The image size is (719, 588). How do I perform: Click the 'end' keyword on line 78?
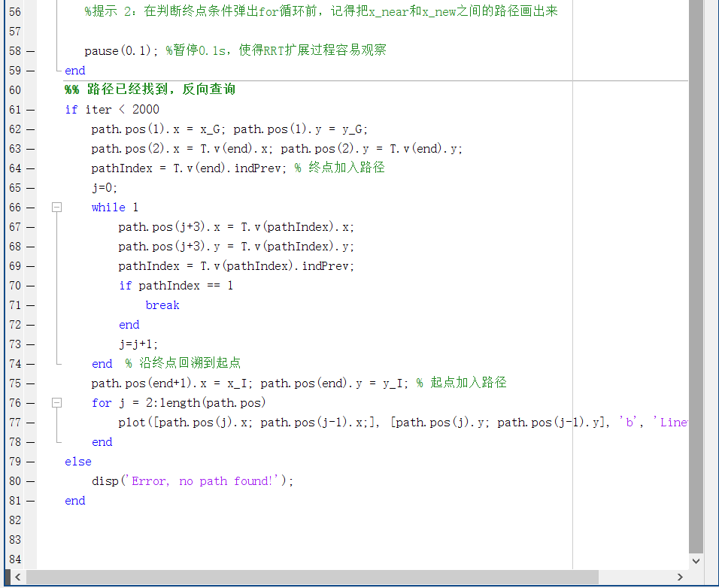[x=102, y=442]
